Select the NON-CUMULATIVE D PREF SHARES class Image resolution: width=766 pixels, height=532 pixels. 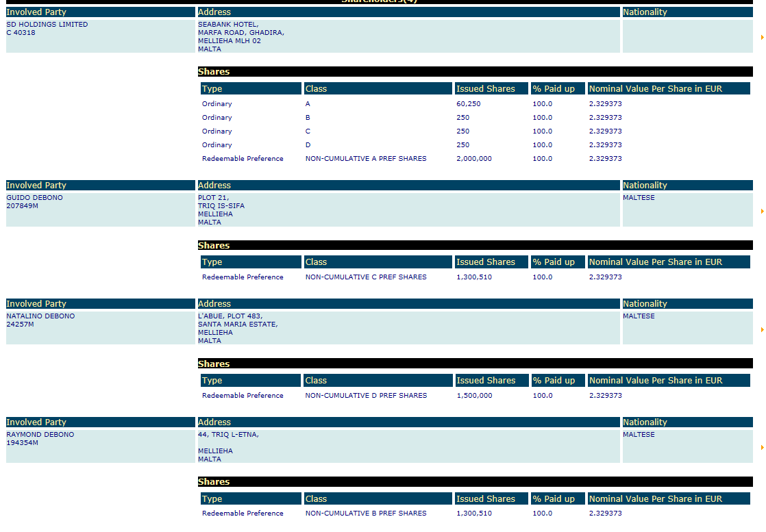tap(366, 395)
